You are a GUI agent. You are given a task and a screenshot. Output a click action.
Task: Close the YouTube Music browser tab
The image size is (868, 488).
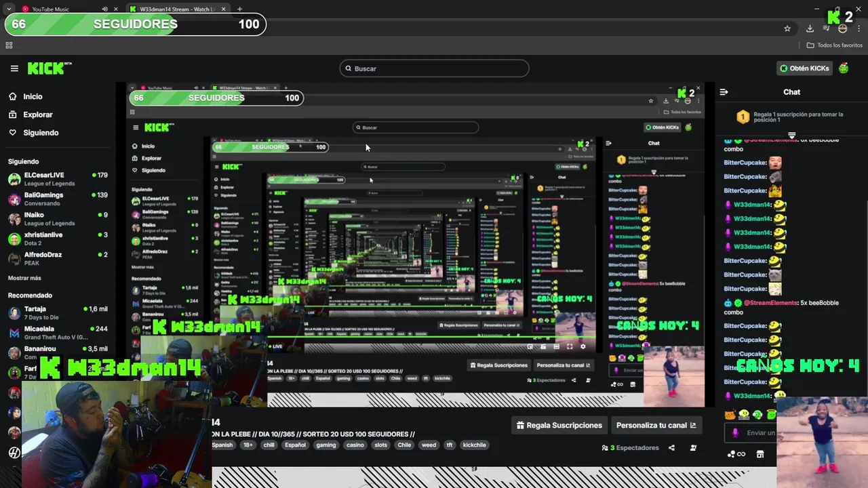(x=116, y=9)
